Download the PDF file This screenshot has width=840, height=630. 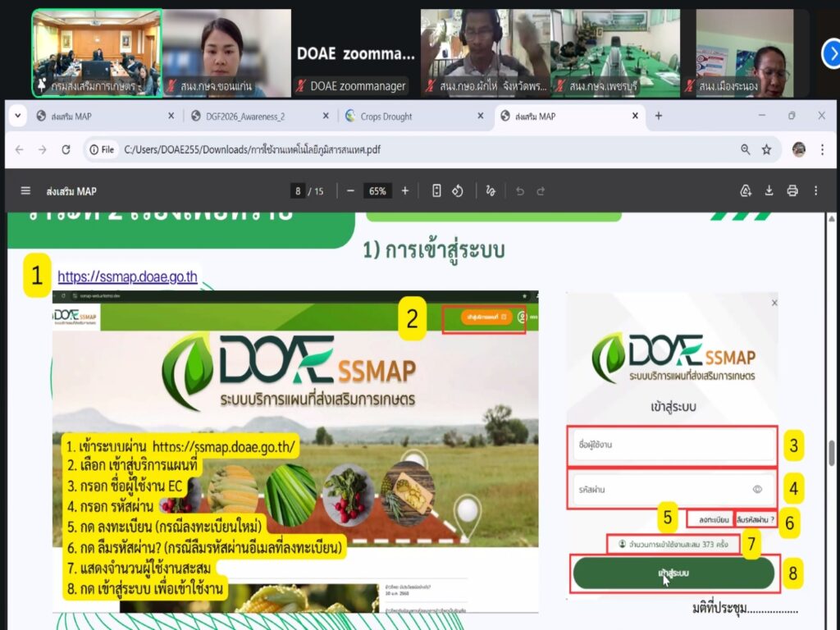(769, 191)
